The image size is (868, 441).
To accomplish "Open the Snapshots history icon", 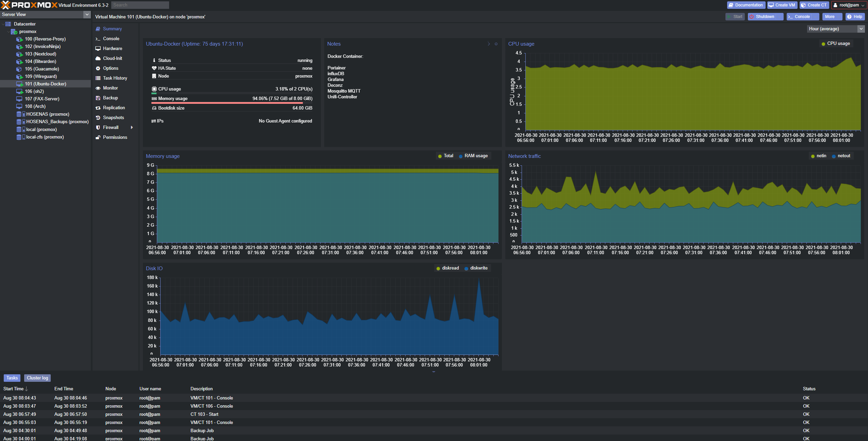I will [x=98, y=118].
